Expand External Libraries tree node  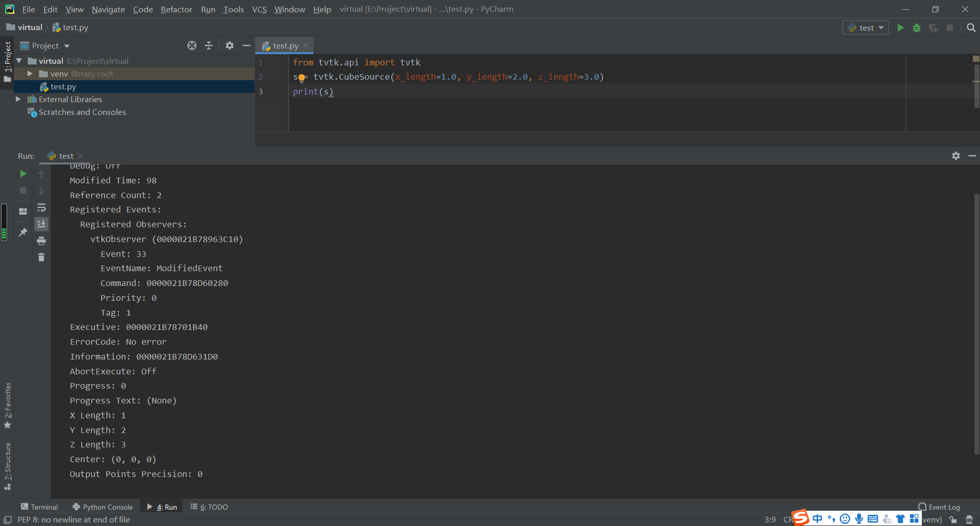click(19, 99)
